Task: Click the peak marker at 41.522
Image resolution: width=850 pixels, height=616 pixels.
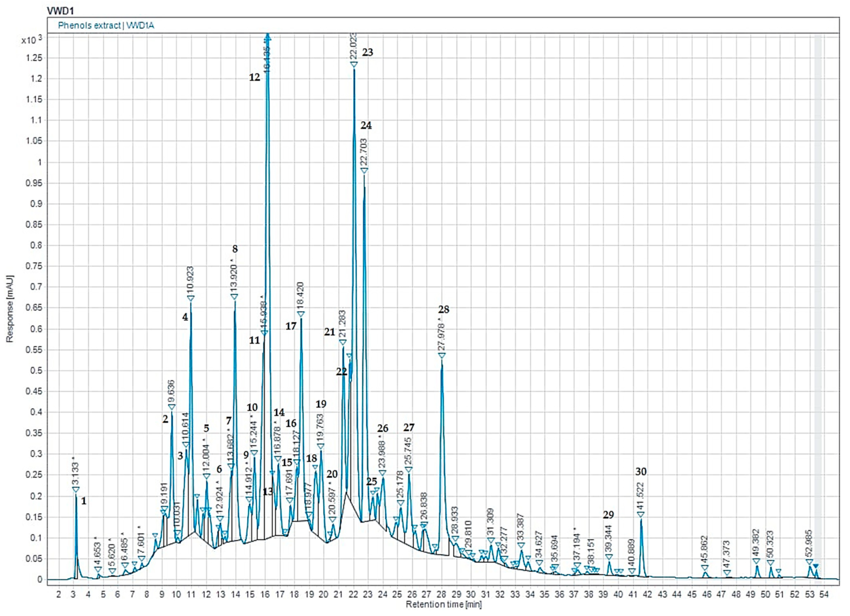Action: click(641, 515)
